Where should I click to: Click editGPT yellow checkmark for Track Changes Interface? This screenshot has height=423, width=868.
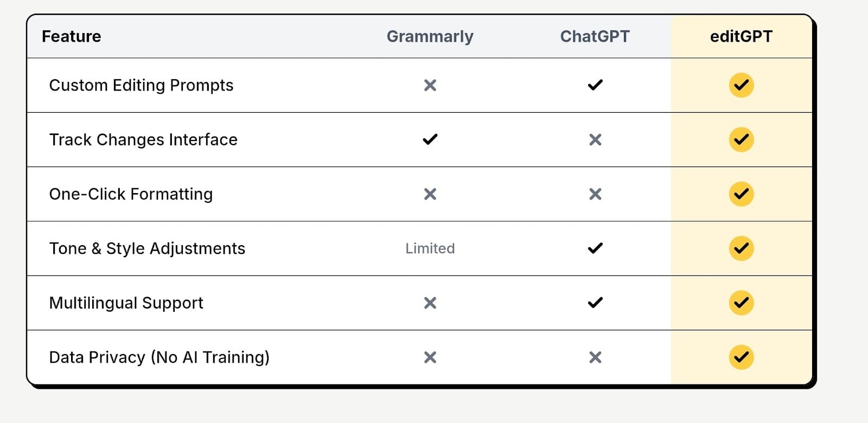(741, 139)
